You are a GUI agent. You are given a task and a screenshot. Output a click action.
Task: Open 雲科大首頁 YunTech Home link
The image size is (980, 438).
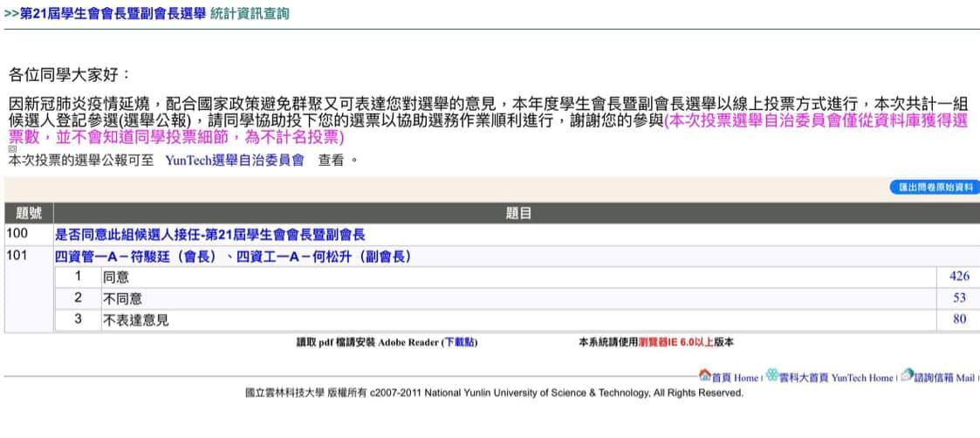[836, 378]
